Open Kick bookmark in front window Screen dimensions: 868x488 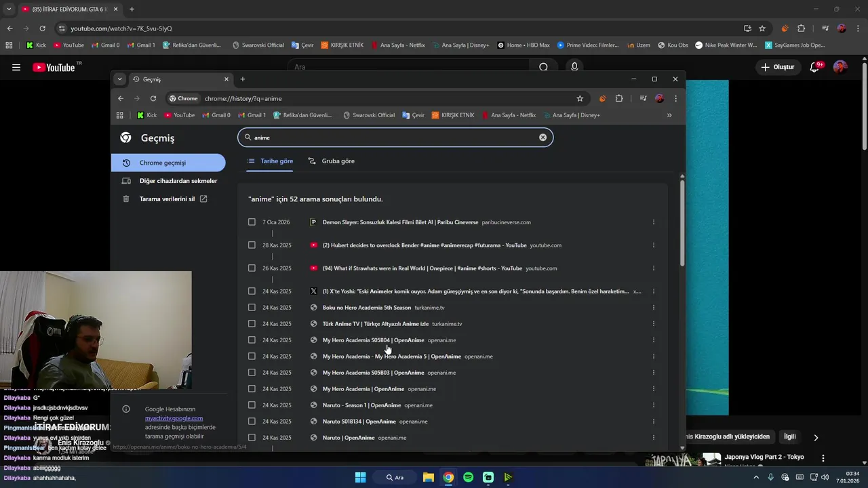point(146,115)
